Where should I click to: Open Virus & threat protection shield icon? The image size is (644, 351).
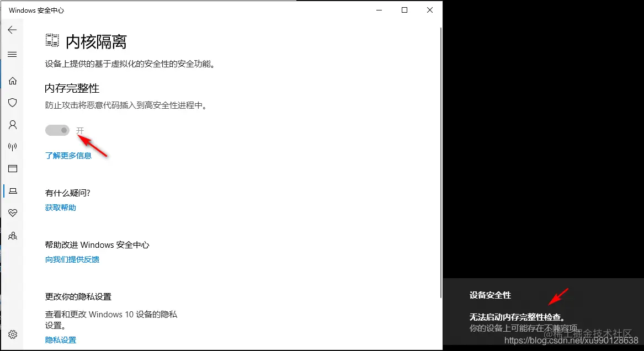click(13, 103)
